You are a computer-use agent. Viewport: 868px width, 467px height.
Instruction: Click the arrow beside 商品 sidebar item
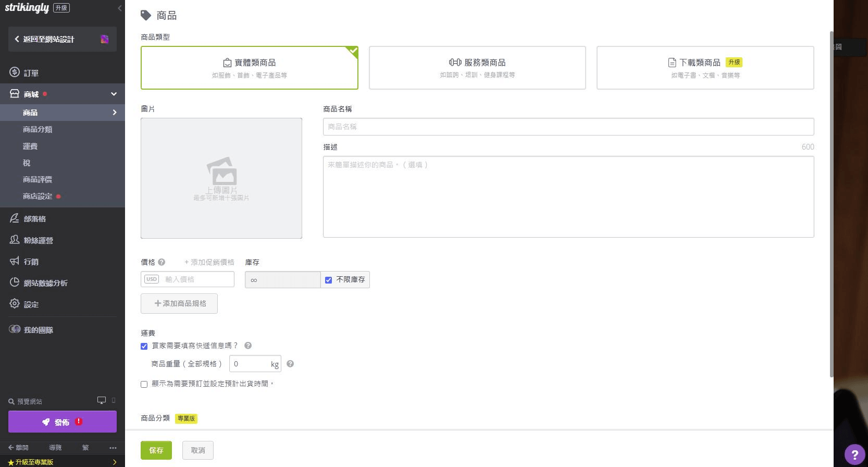coord(115,113)
